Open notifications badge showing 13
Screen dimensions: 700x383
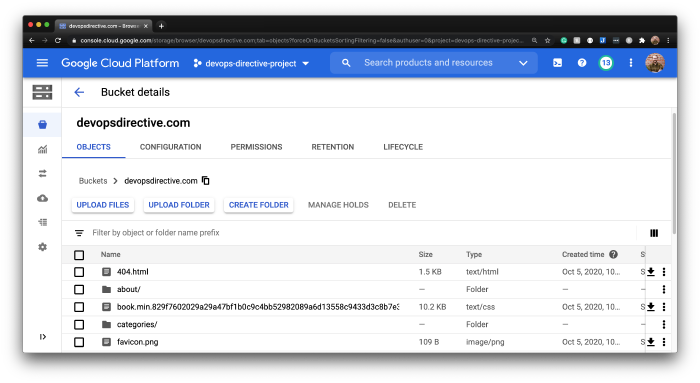[x=606, y=63]
